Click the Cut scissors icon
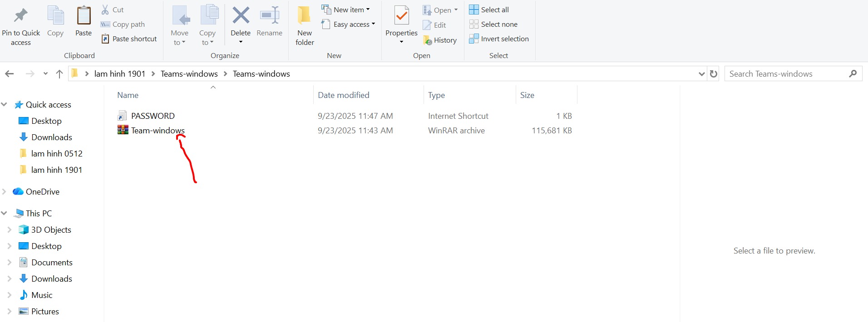868x322 pixels. pyautogui.click(x=105, y=10)
